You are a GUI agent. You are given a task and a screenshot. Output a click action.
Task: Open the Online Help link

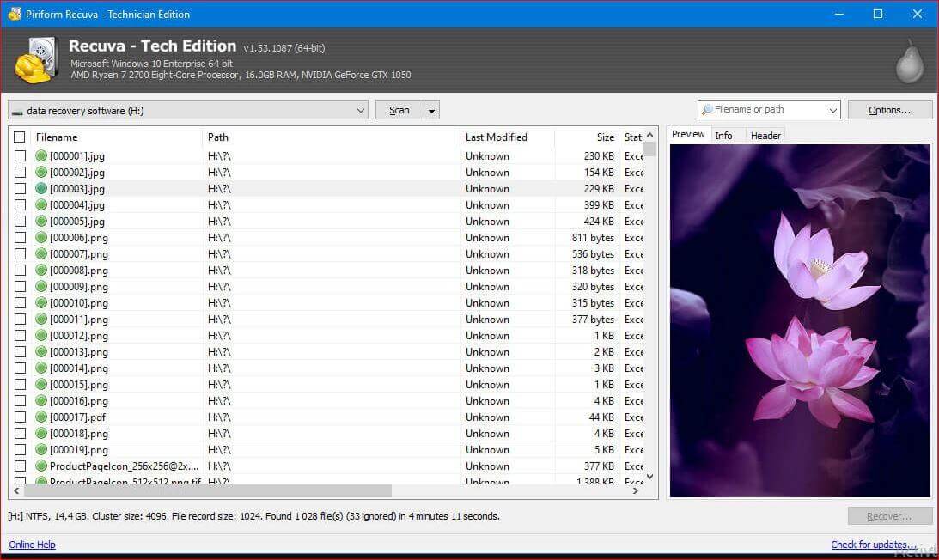click(32, 545)
